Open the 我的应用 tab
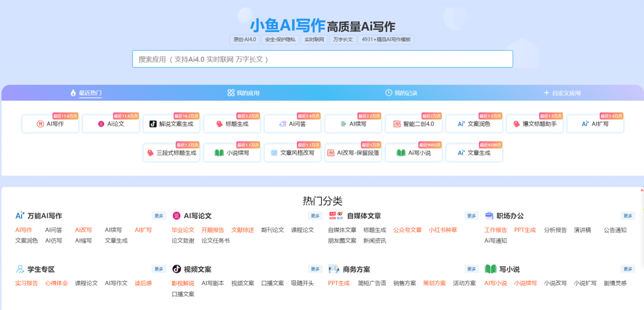Image resolution: width=644 pixels, height=310 pixels. (244, 93)
